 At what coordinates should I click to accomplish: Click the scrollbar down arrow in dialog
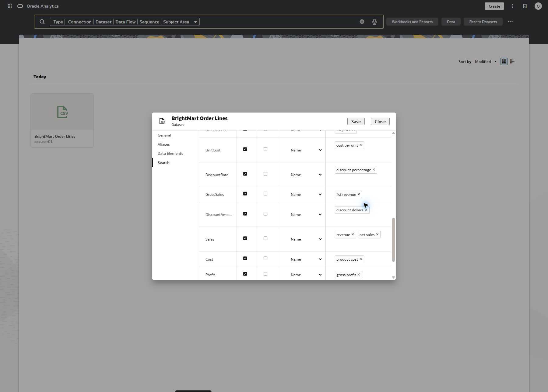coord(393,277)
